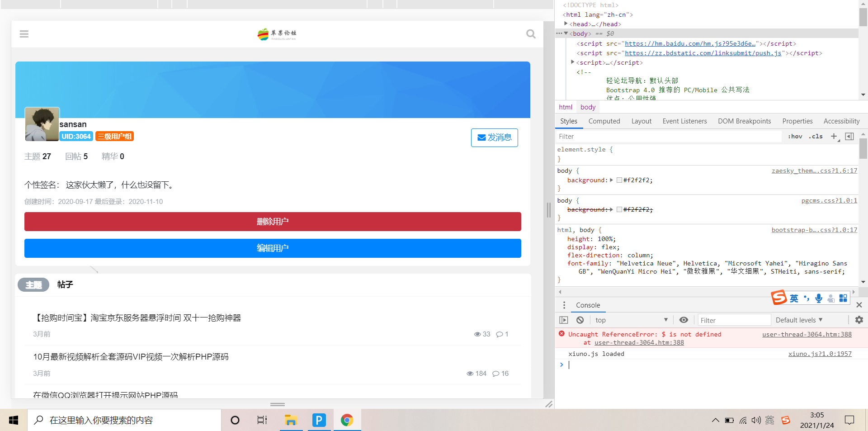868x431 pixels.
Task: Toggle the .cls element classes panel
Action: 816,137
